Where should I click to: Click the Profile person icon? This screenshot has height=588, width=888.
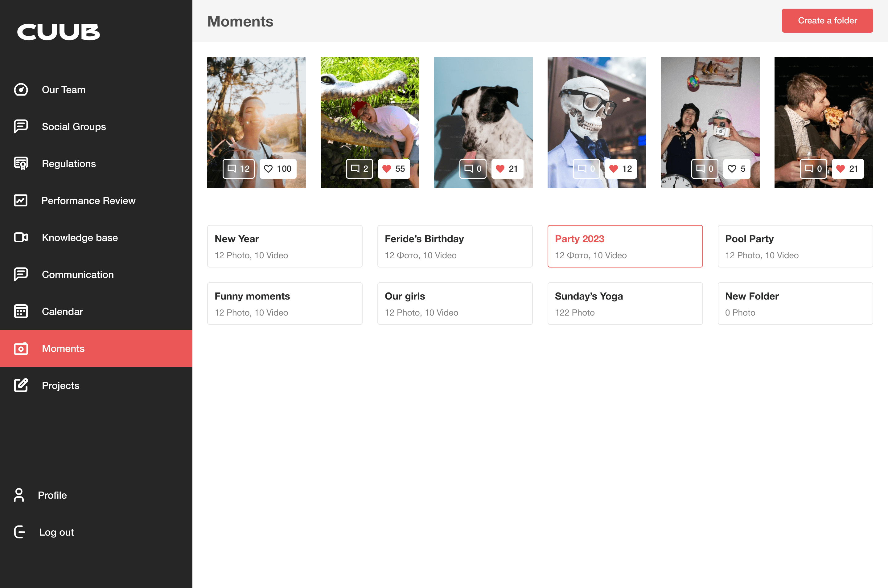pos(19,495)
